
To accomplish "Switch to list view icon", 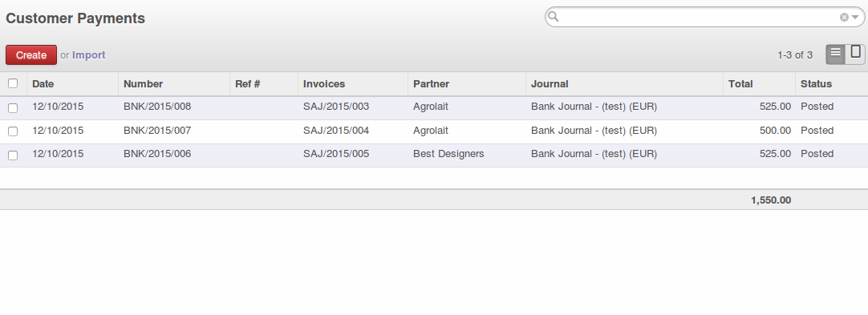I will [835, 55].
